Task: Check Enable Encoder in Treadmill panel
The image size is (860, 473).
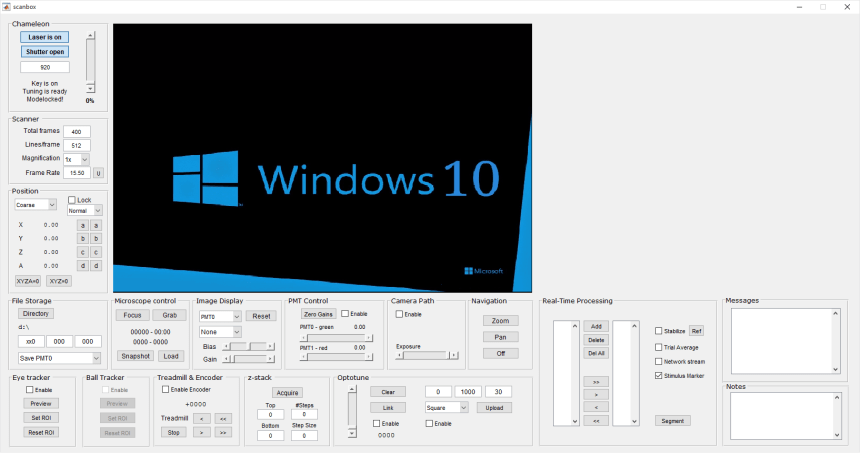Action: pyautogui.click(x=165, y=389)
